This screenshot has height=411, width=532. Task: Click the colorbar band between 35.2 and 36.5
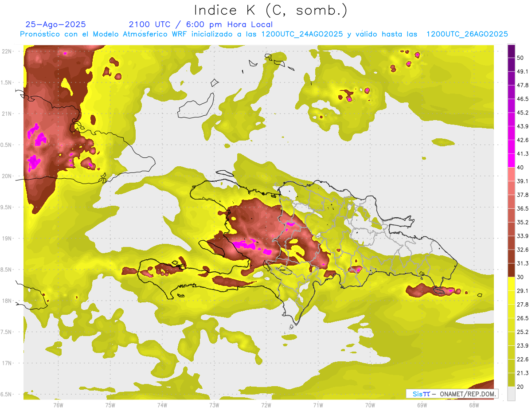(511, 215)
